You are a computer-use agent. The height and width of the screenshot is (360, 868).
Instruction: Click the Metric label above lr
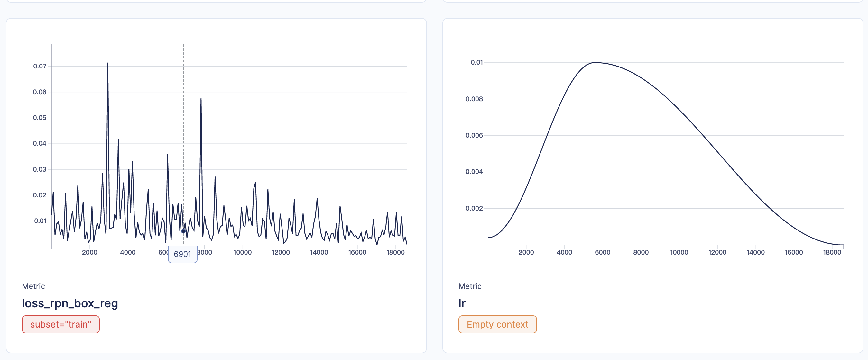click(470, 286)
